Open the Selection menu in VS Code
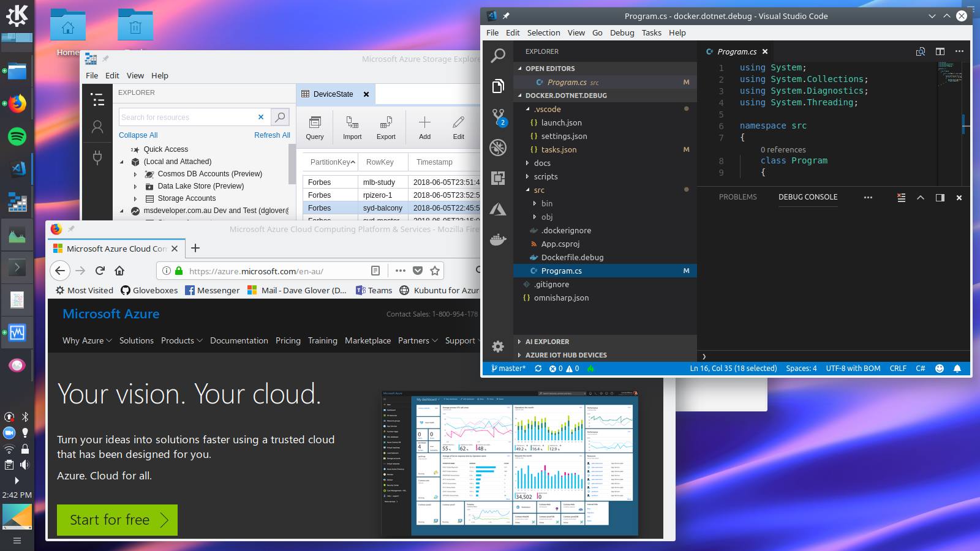The width and height of the screenshot is (980, 551). coord(543,33)
